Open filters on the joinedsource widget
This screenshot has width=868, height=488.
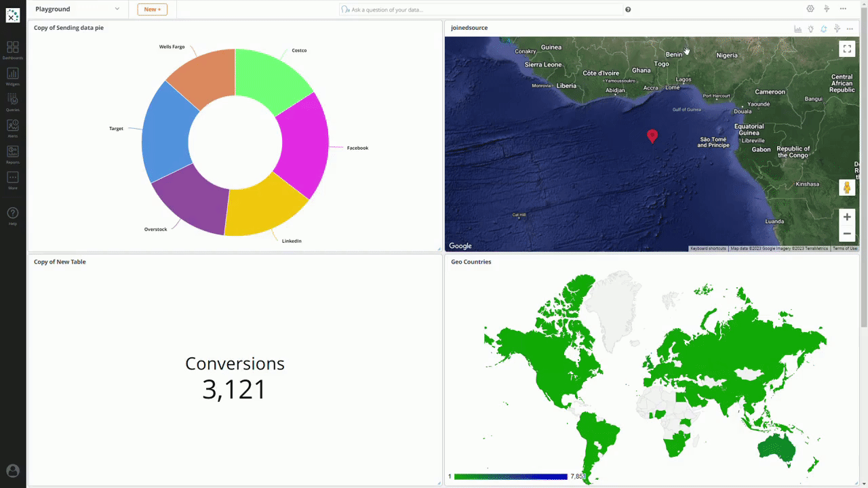point(836,28)
